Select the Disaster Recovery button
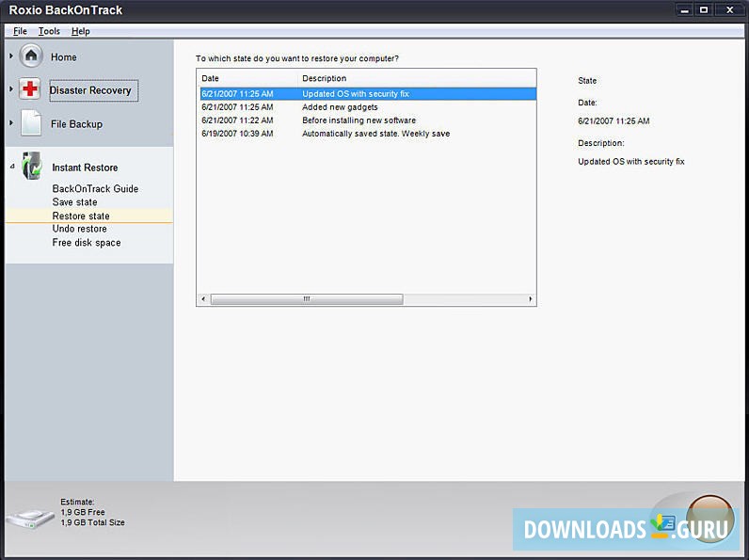 tap(94, 90)
